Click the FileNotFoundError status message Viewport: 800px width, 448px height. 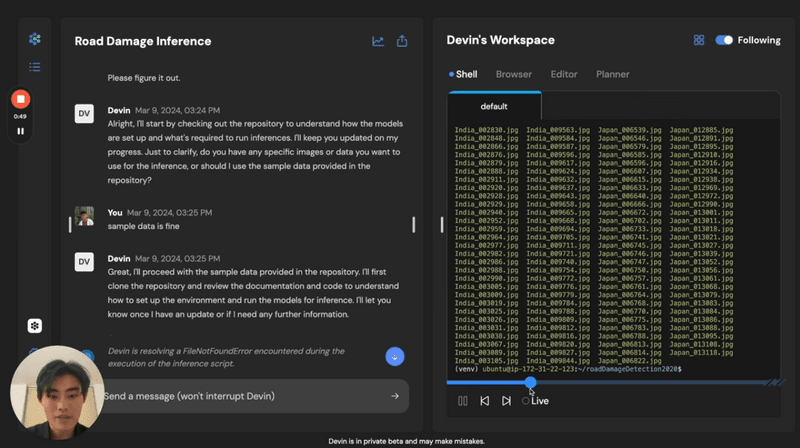(226, 357)
